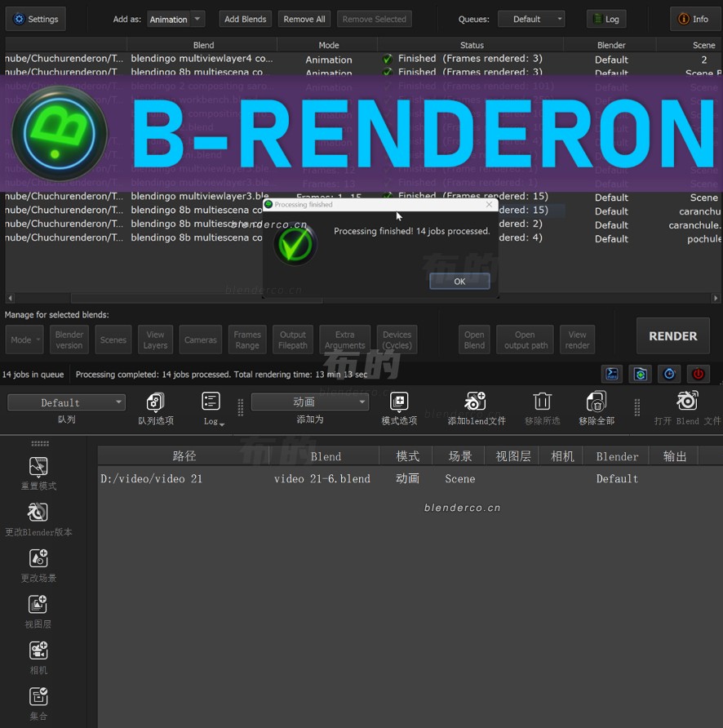Close the Processing finished dialog
This screenshot has width=723, height=728.
click(x=489, y=204)
